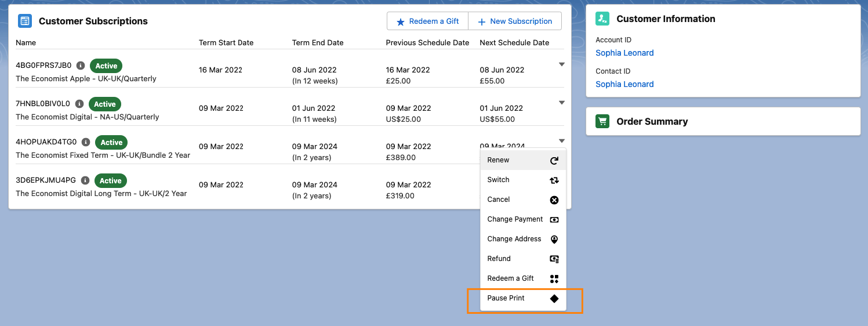Open Sophia Leonard Contact ID link
The width and height of the screenshot is (868, 326).
[x=624, y=84]
